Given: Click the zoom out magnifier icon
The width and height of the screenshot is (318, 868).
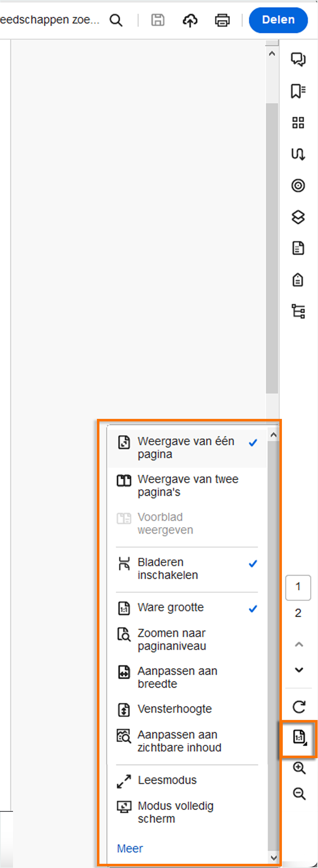Looking at the screenshot, I should 299,793.
